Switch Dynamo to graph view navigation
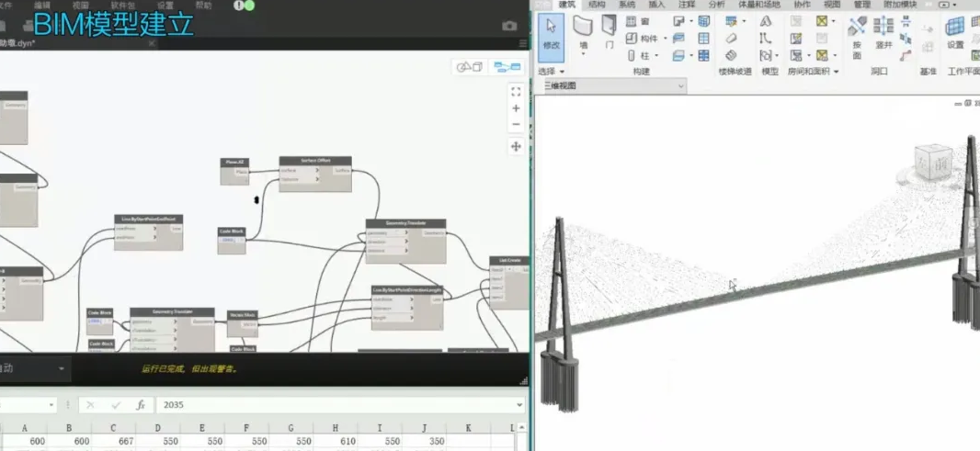Screen dimensions: 980x451 (507, 67)
